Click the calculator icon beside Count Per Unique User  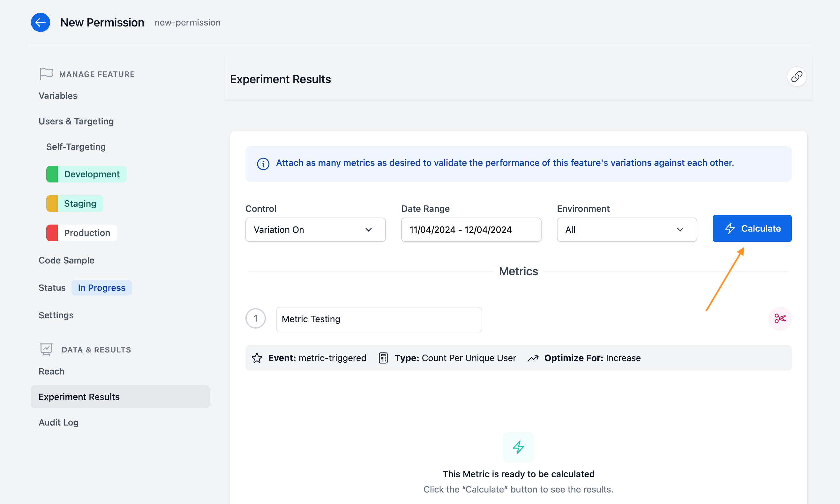(x=383, y=358)
